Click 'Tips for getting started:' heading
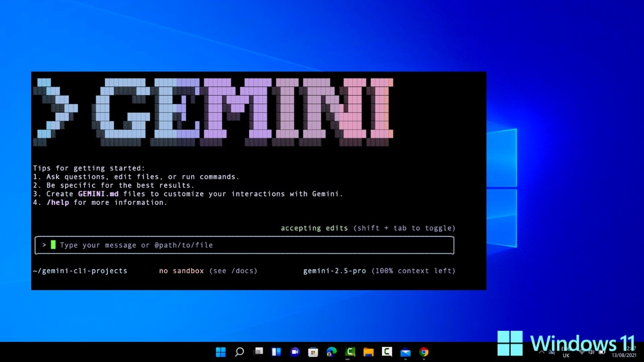This screenshot has height=362, width=644. [89, 168]
